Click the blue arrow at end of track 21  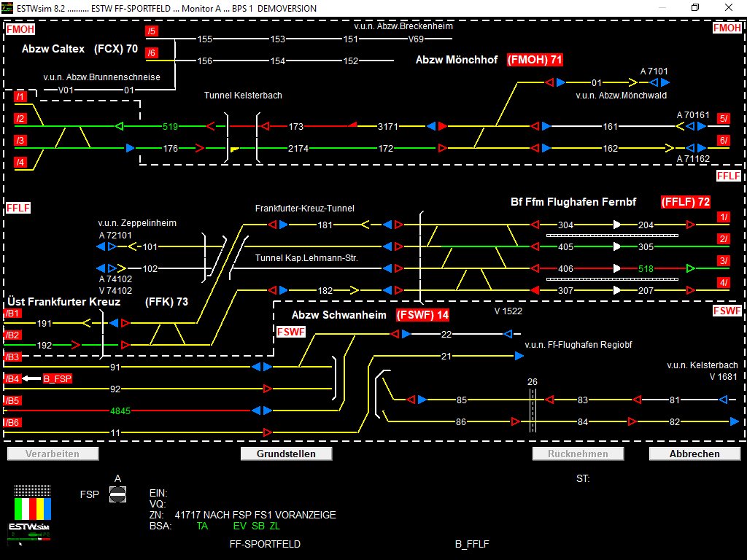[519, 357]
